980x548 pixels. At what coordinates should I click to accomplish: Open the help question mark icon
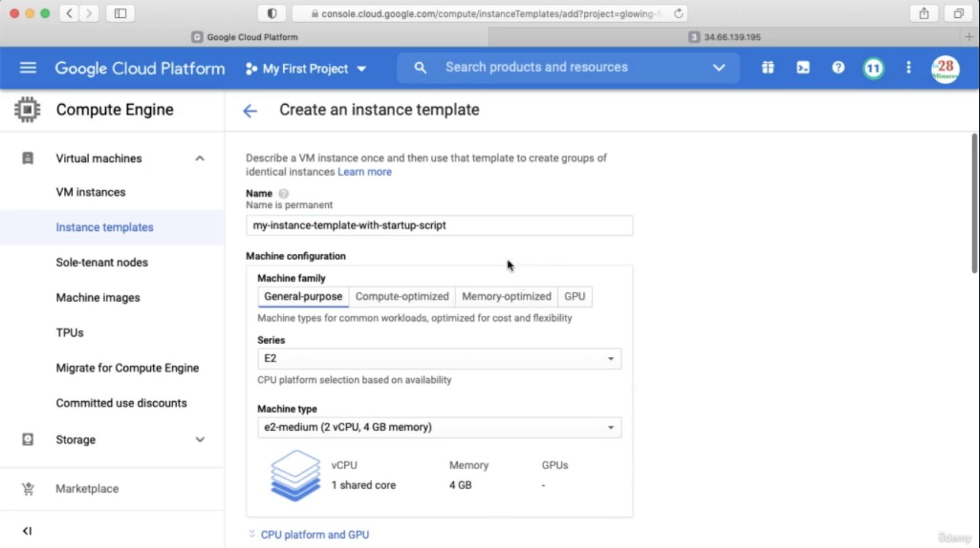pyautogui.click(x=838, y=67)
